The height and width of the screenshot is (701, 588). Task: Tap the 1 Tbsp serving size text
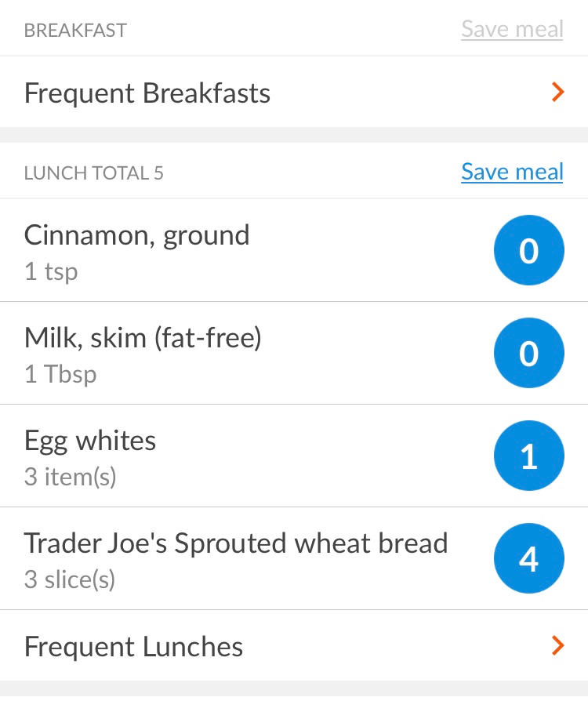[x=60, y=374]
